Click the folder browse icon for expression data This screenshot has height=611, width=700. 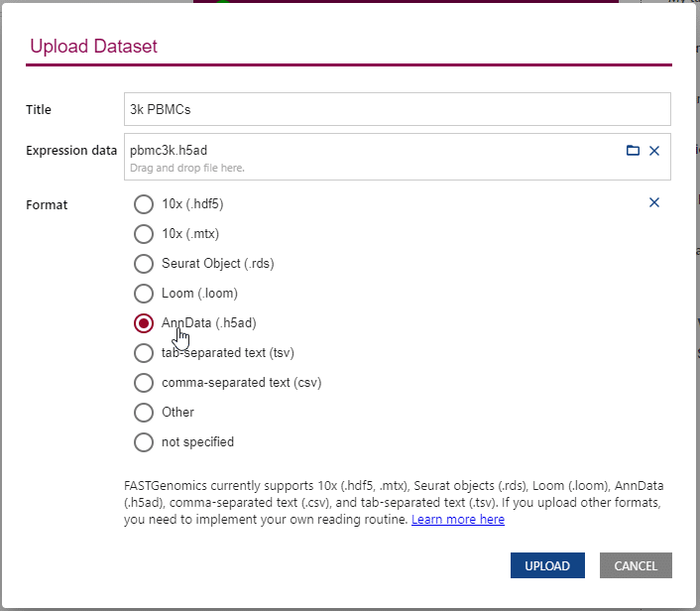[633, 151]
